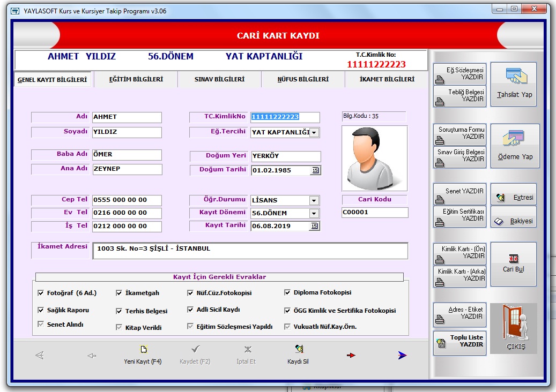The width and height of the screenshot is (556, 392).
Task: Jump to last record with blue arrow
Action: (x=402, y=355)
